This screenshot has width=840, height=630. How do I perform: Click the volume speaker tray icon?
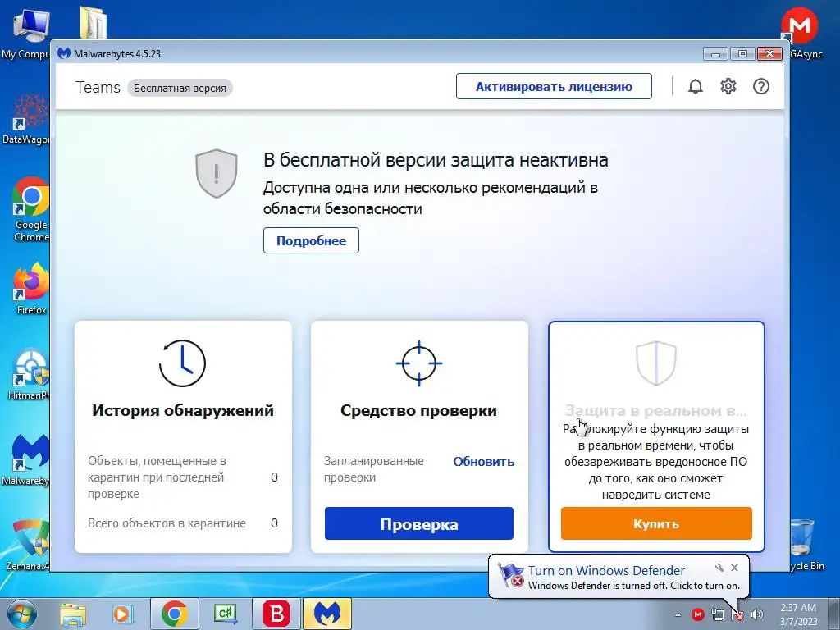[x=757, y=614]
